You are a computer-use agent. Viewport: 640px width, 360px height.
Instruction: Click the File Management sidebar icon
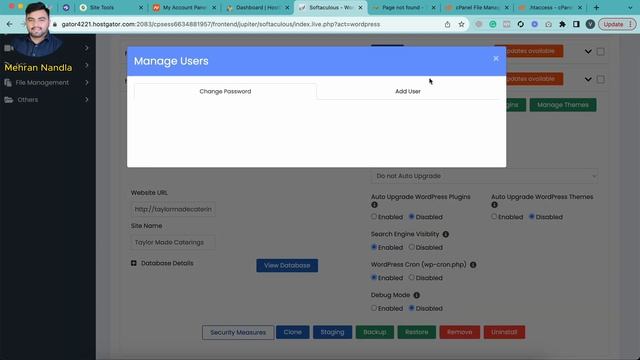(x=8, y=83)
